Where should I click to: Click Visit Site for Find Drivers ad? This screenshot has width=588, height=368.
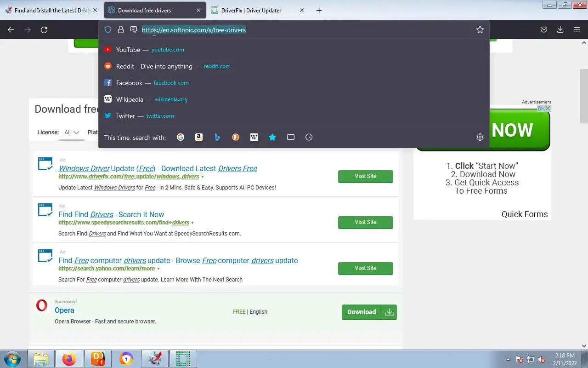coord(366,222)
